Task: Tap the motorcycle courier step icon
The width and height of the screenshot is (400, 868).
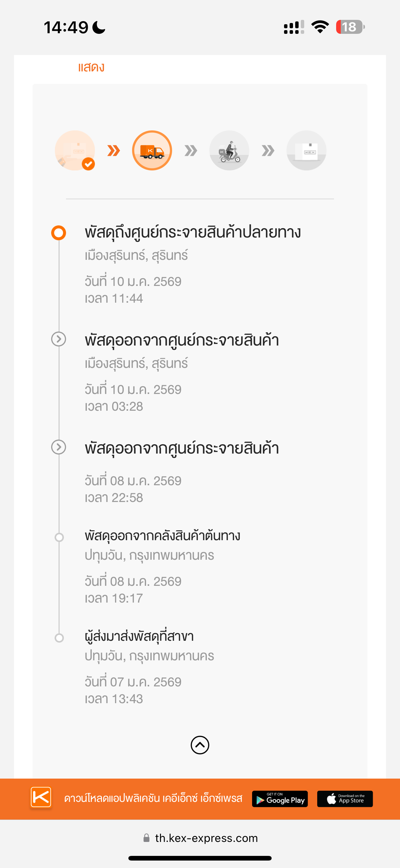Action: 229,150
